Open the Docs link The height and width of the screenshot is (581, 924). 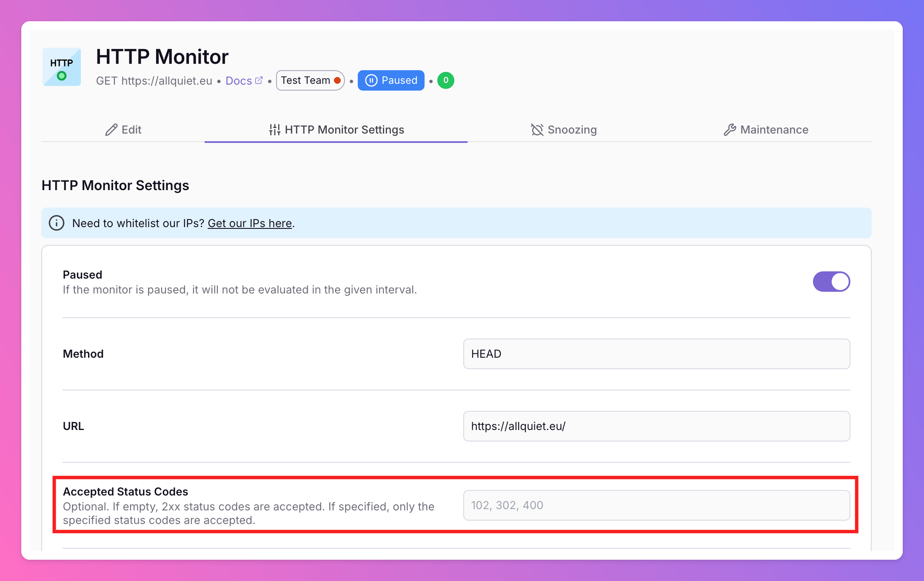[239, 81]
